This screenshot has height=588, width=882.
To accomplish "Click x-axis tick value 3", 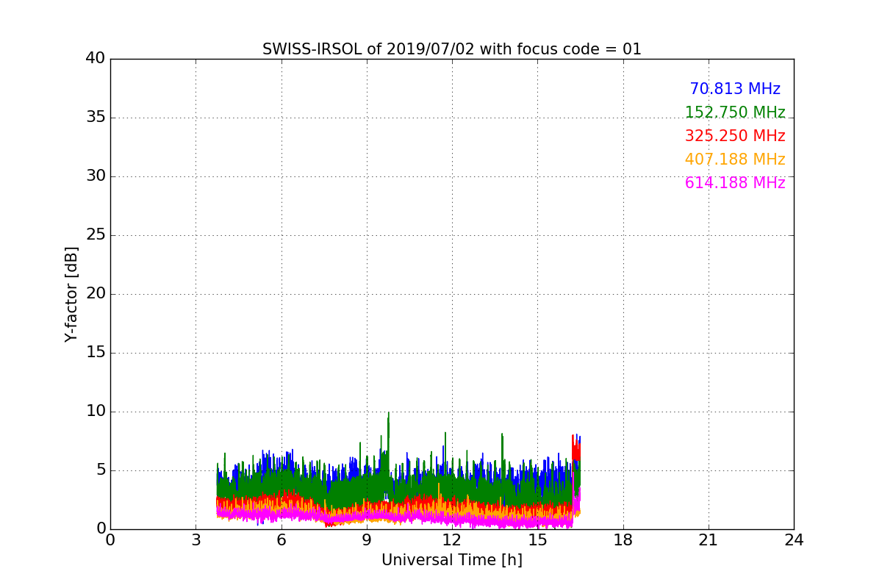I will coord(196,540).
